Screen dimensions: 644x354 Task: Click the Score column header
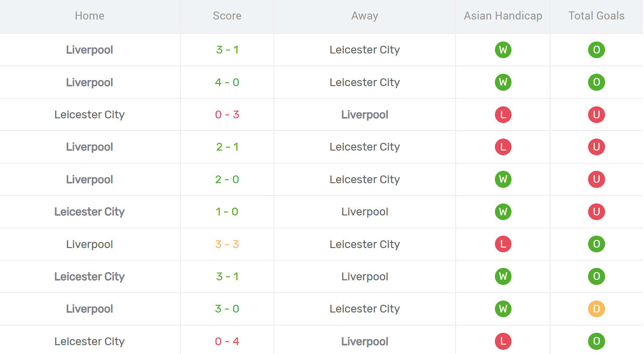[227, 16]
